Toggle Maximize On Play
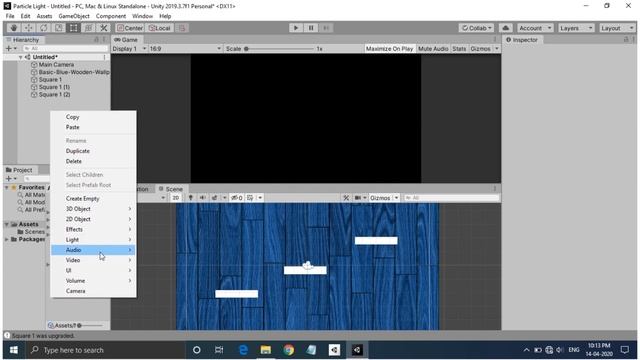Image resolution: width=640 pixels, height=360 pixels. coord(389,49)
